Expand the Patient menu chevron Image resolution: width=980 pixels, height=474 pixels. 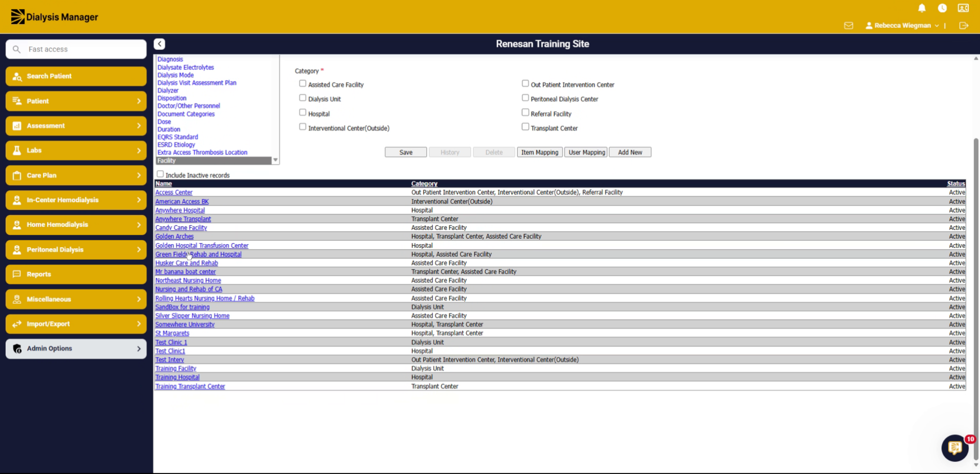click(139, 101)
